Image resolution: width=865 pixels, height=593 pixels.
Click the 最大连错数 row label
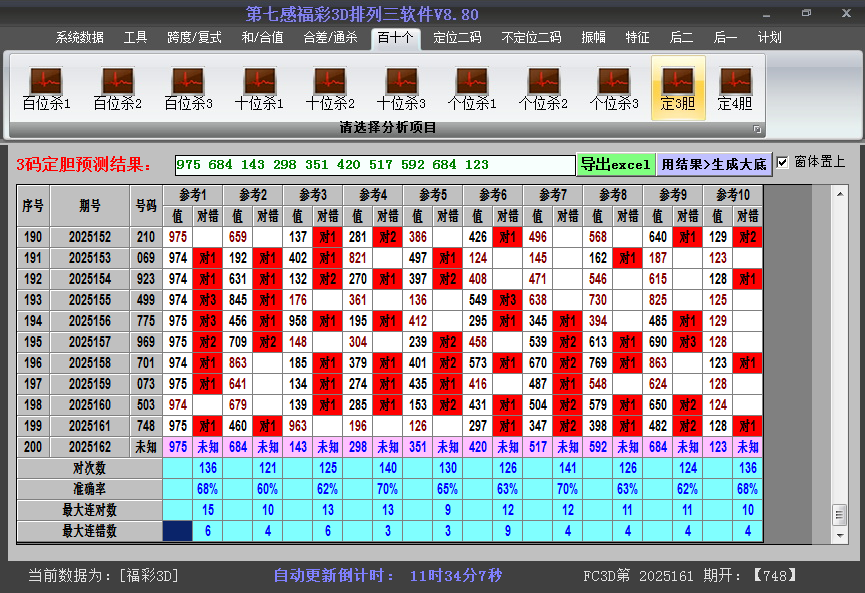[89, 531]
